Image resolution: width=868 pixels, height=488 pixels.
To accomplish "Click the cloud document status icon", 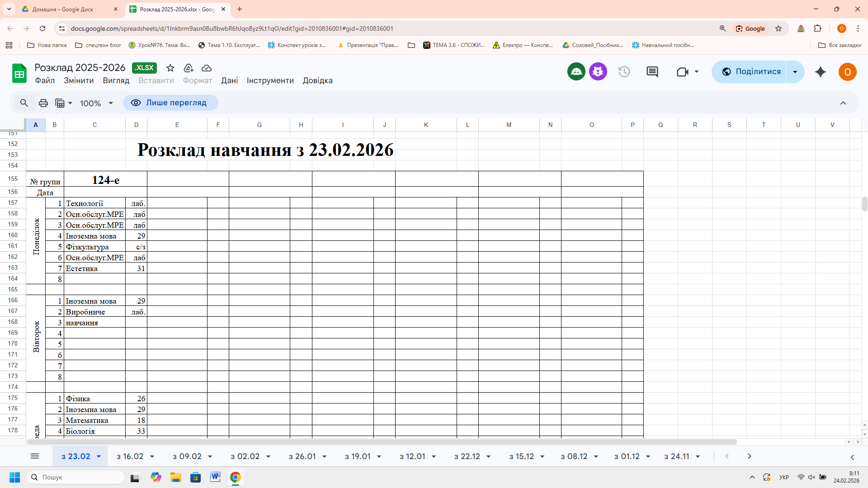I will pyautogui.click(x=207, y=68).
